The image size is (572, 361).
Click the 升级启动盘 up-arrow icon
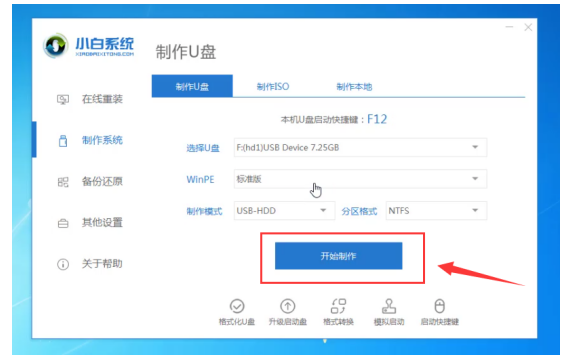(287, 306)
